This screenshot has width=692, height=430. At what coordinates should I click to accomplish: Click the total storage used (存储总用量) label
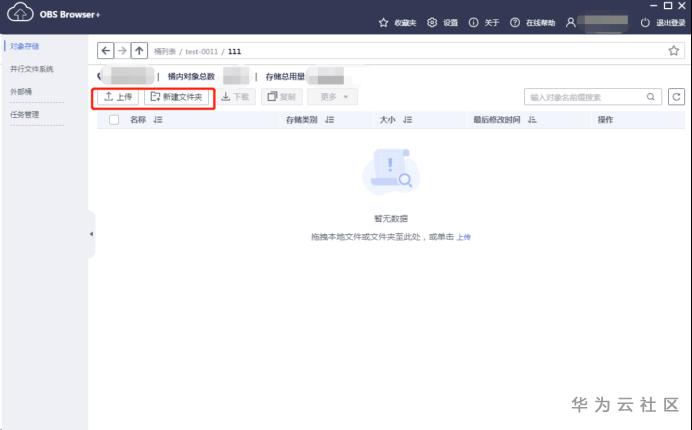(x=285, y=76)
